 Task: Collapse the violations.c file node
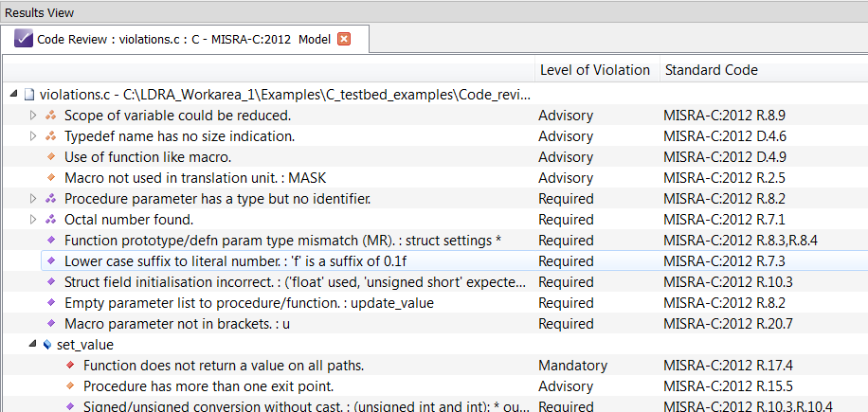coord(14,95)
